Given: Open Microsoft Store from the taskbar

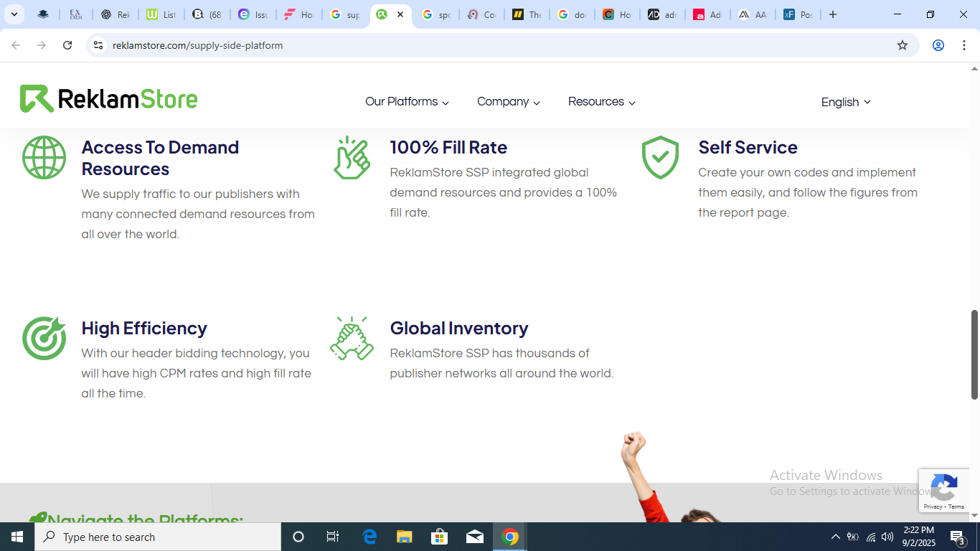Looking at the screenshot, I should click(440, 537).
